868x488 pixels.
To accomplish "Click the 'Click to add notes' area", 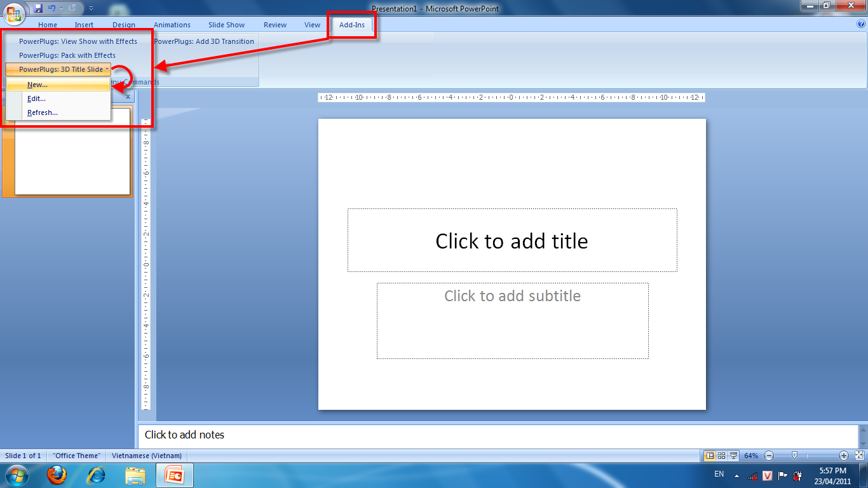I will 498,435.
